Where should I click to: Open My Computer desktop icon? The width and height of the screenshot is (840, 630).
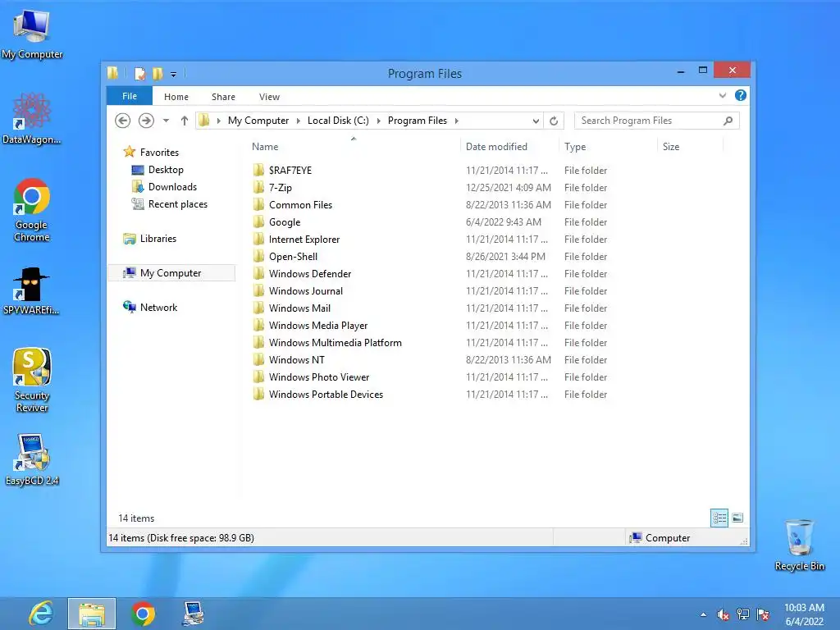(x=32, y=33)
